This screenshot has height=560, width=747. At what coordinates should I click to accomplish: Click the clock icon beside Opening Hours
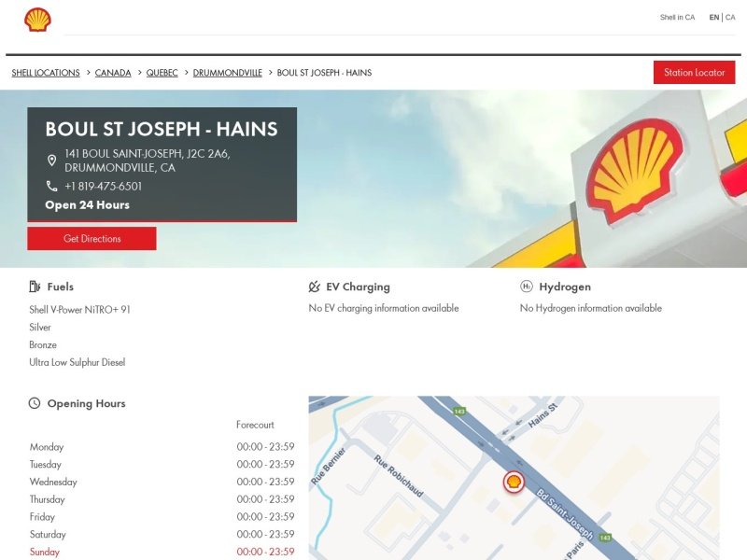click(35, 403)
